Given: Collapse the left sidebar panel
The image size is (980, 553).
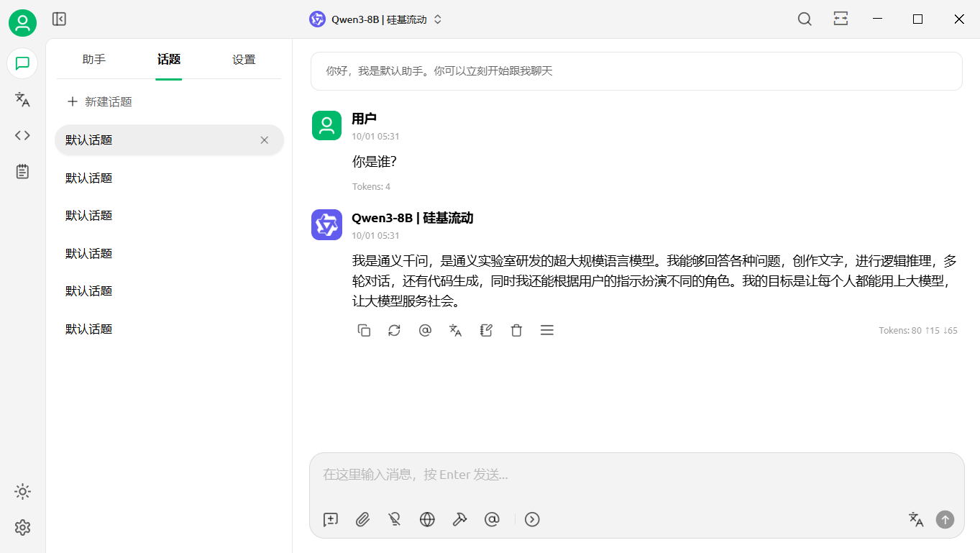Looking at the screenshot, I should 59,19.
